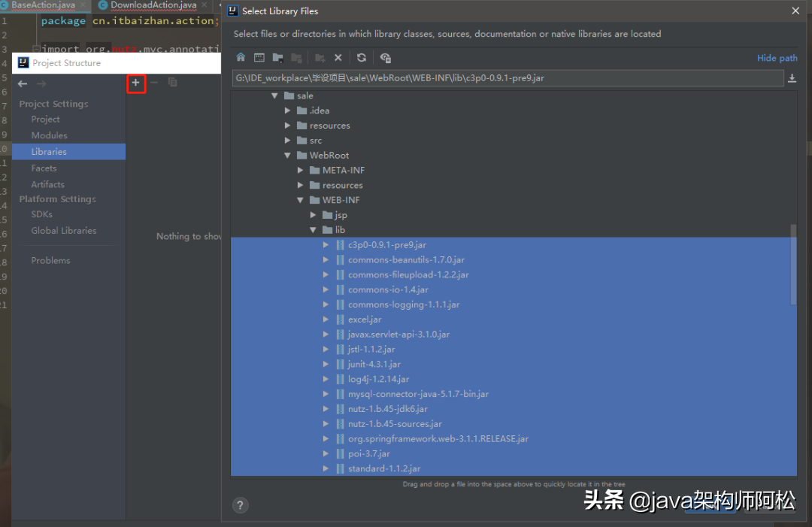Screen dimensions: 812x527
Task: Refresh the file tree
Action: click(362, 58)
